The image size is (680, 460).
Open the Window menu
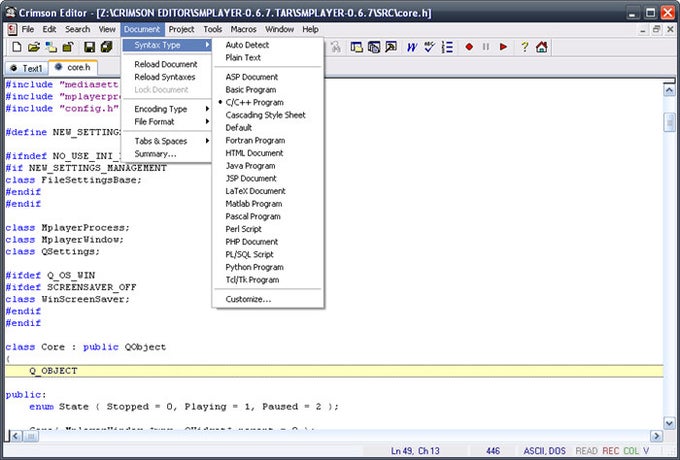tap(279, 29)
